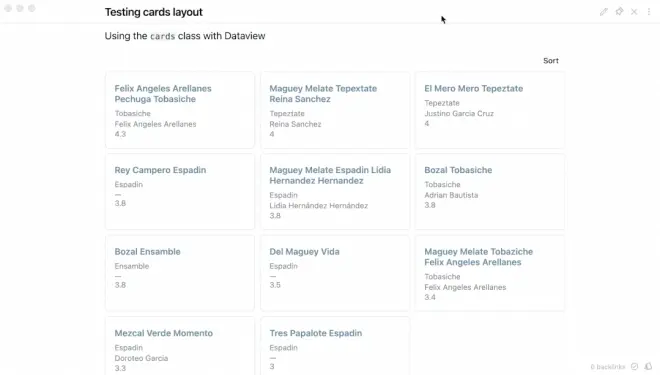The height and width of the screenshot is (375, 660).
Task: Open the Bozal Tobasiche note
Action: 458,170
